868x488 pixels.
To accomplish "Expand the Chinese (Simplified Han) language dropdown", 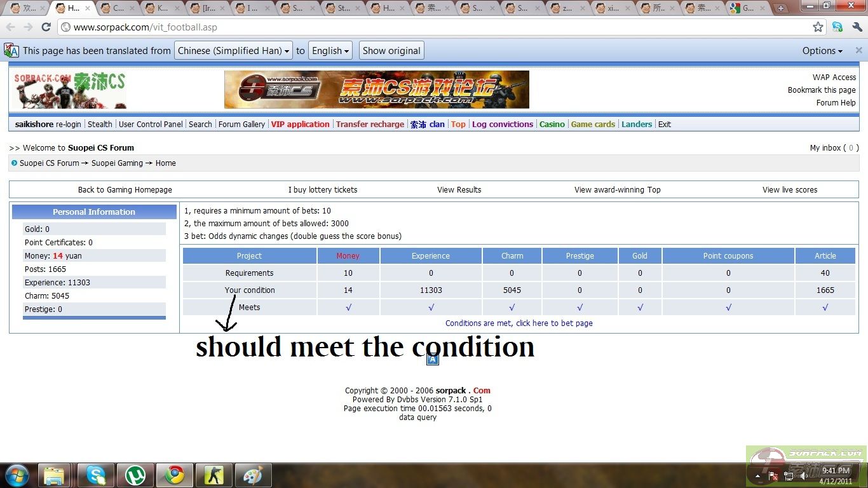I will [x=233, y=51].
